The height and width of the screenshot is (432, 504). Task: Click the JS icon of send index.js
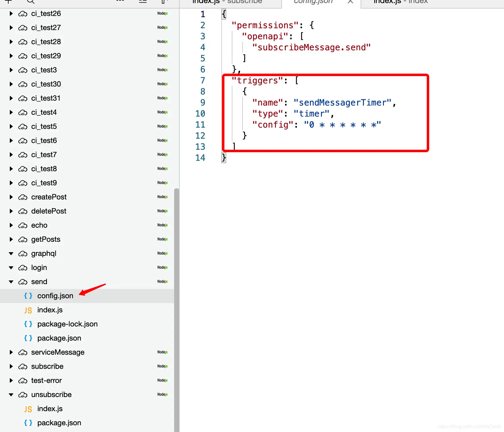pos(28,310)
